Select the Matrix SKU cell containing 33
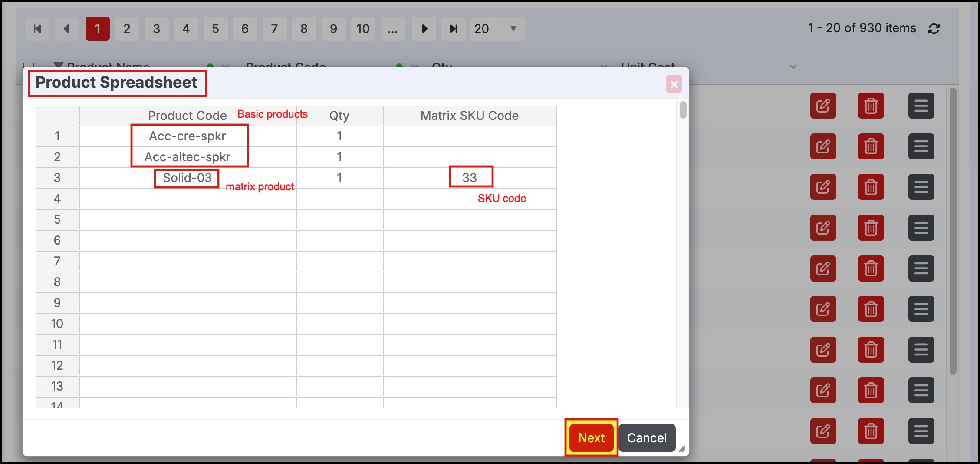The image size is (980, 464). tap(470, 178)
